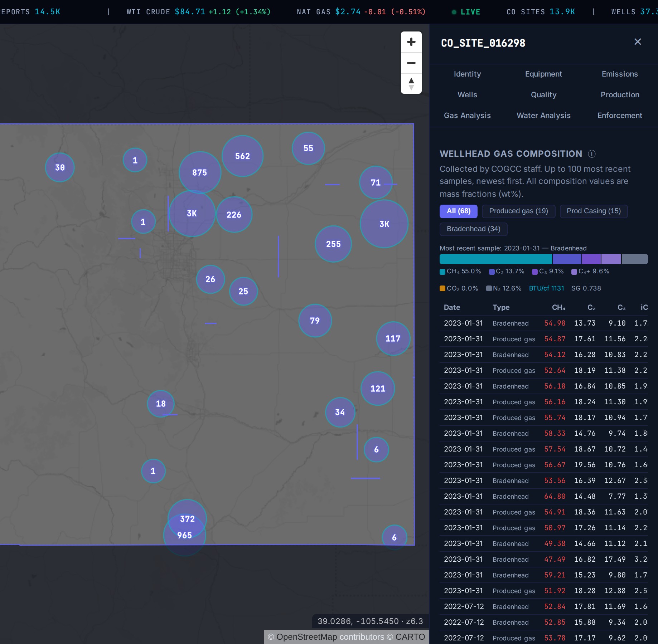Click the Date column header
Viewport: 658px width, 644px height.
coord(452,307)
